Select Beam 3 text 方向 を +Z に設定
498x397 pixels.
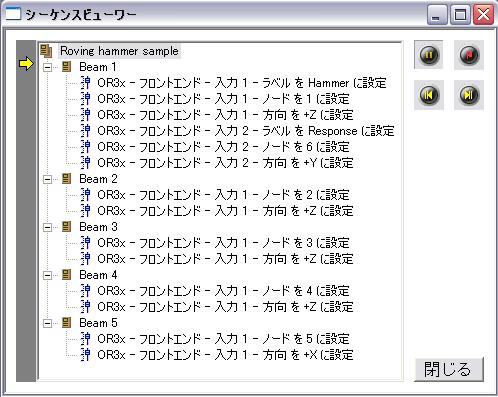tap(308, 259)
